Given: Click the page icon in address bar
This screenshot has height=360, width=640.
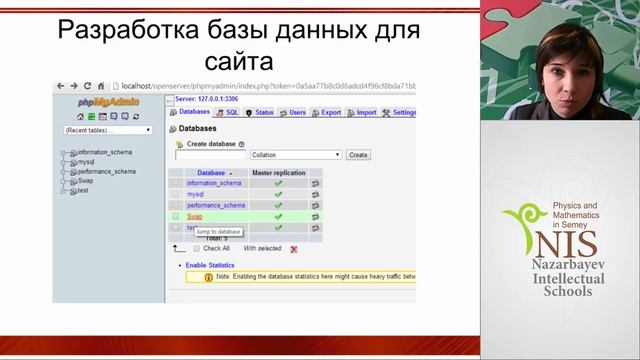Looking at the screenshot, I should (x=116, y=86).
